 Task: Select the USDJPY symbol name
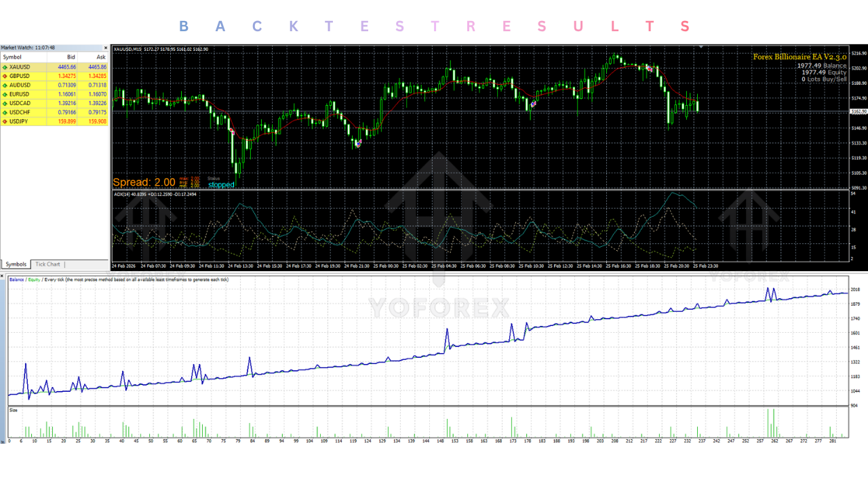[19, 121]
